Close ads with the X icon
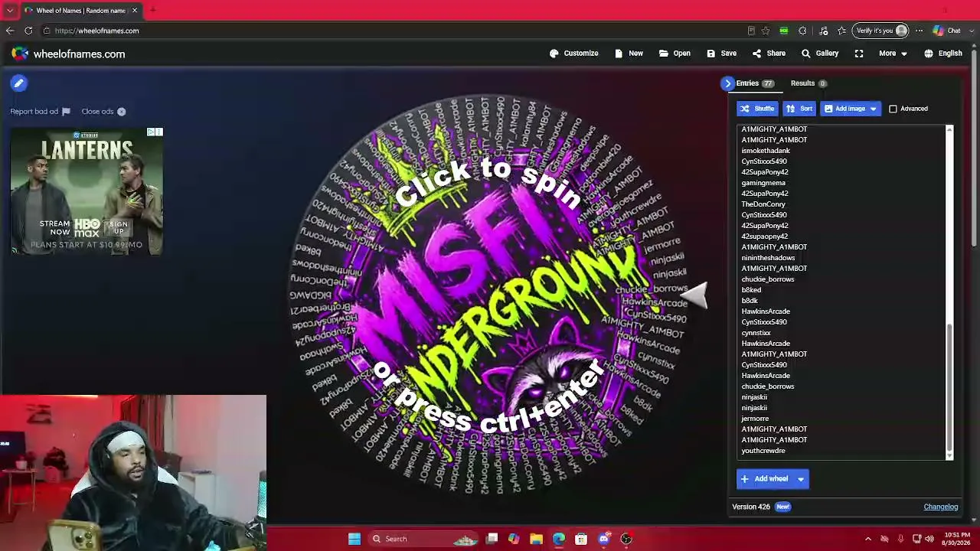 [121, 112]
